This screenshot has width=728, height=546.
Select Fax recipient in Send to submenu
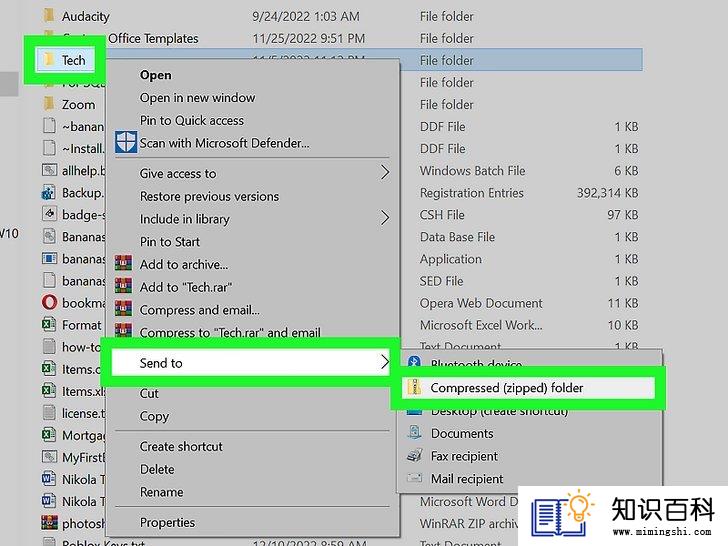464,456
